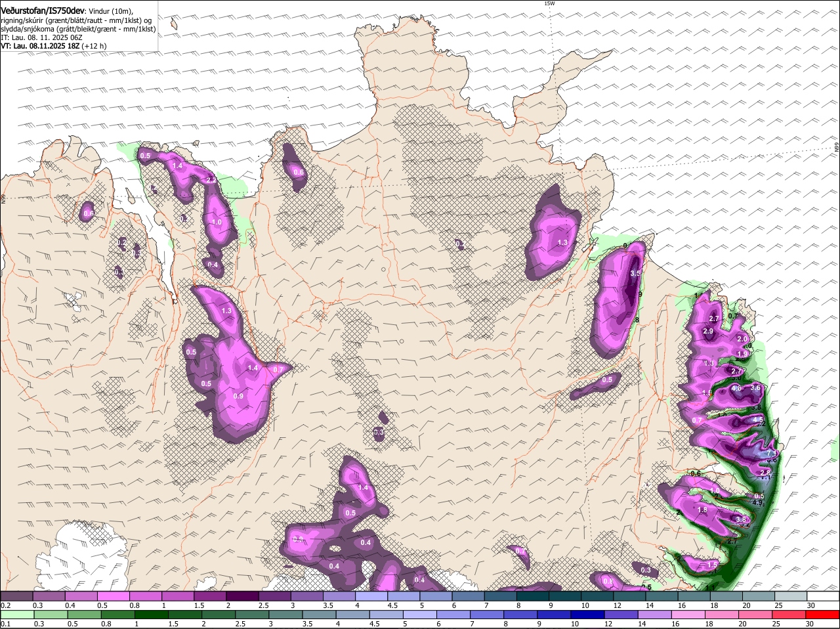
Task: Pick the dark teal swatch starting at 8 in upper row
Action: coord(532,596)
